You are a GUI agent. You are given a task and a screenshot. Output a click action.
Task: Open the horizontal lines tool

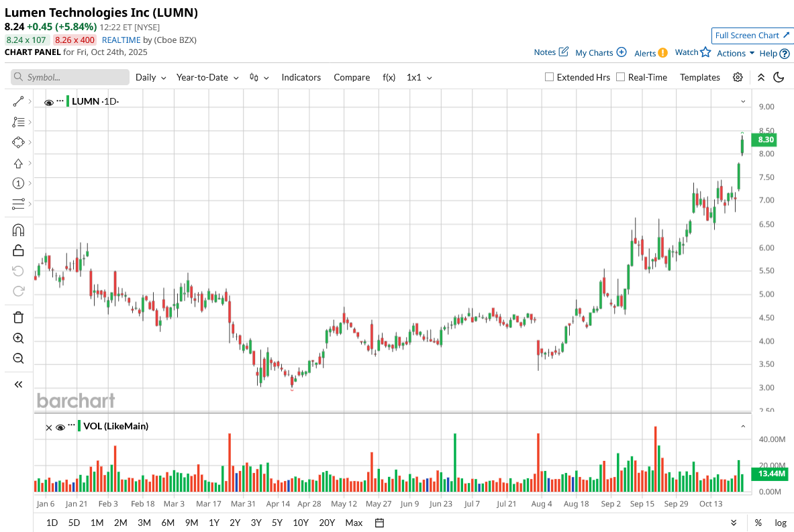point(18,203)
